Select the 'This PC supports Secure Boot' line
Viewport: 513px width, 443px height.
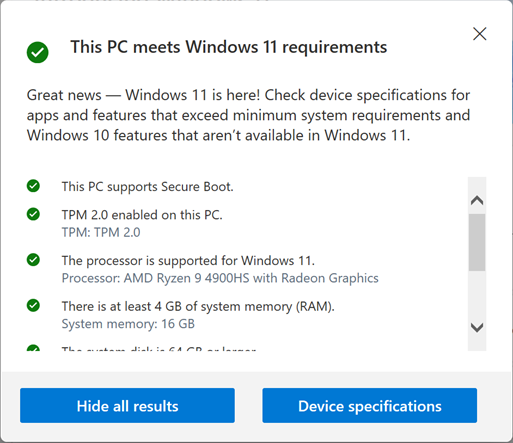click(x=147, y=187)
